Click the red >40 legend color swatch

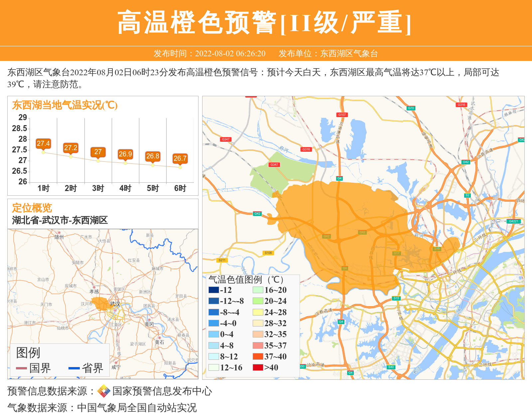pos(258,367)
